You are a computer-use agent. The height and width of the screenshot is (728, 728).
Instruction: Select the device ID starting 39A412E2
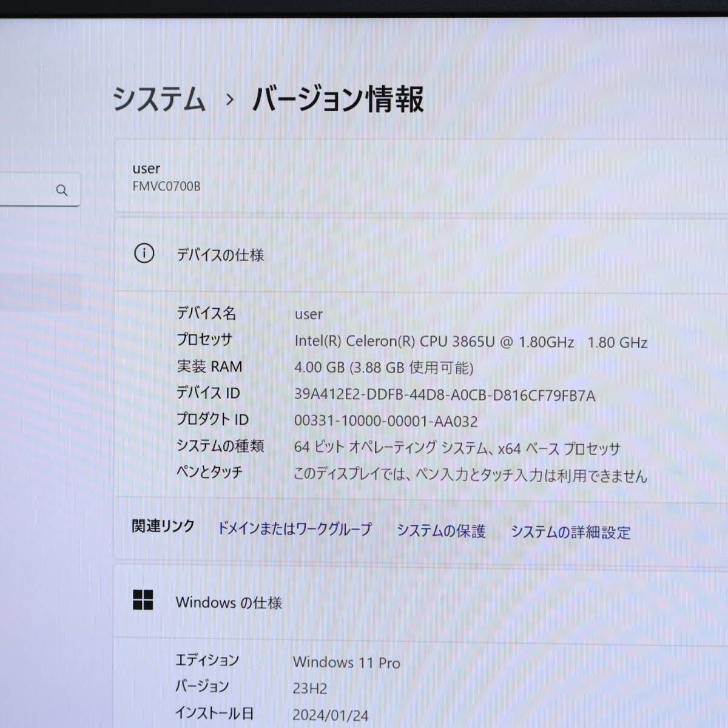tap(445, 396)
